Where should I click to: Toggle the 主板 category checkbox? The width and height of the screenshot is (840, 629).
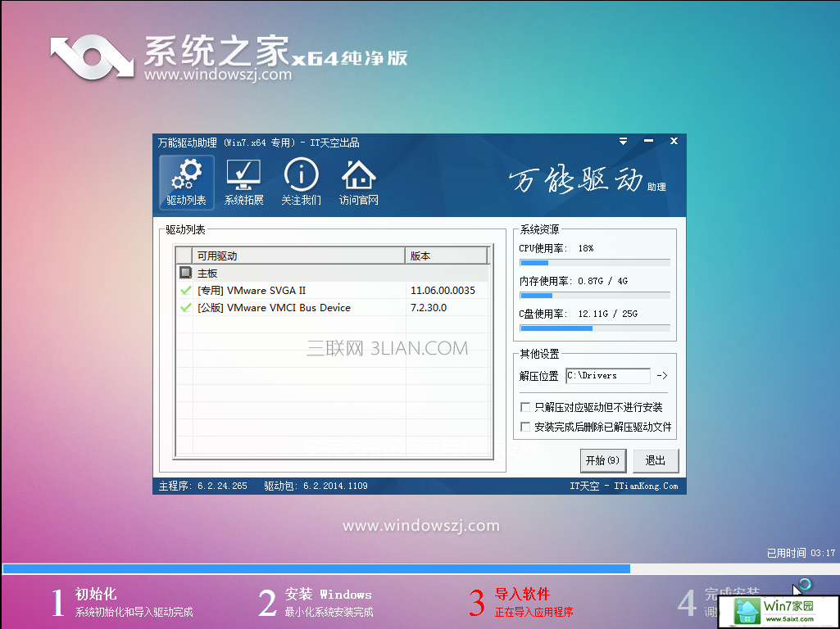pos(185,273)
